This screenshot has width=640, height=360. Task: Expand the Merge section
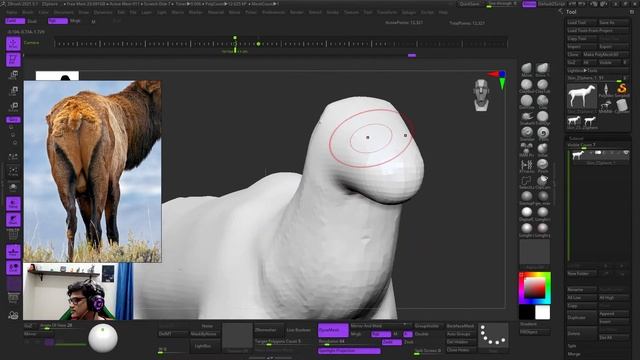click(574, 354)
